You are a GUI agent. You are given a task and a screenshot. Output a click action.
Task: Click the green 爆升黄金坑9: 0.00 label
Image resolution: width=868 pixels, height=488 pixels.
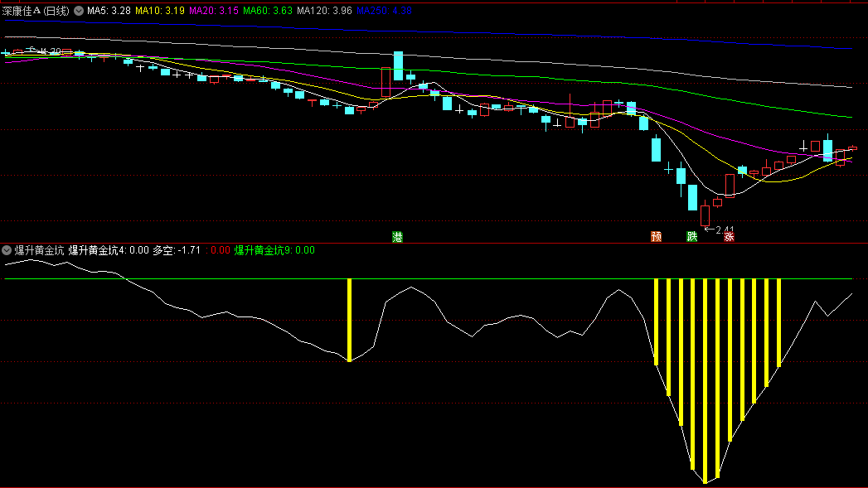pos(274,249)
